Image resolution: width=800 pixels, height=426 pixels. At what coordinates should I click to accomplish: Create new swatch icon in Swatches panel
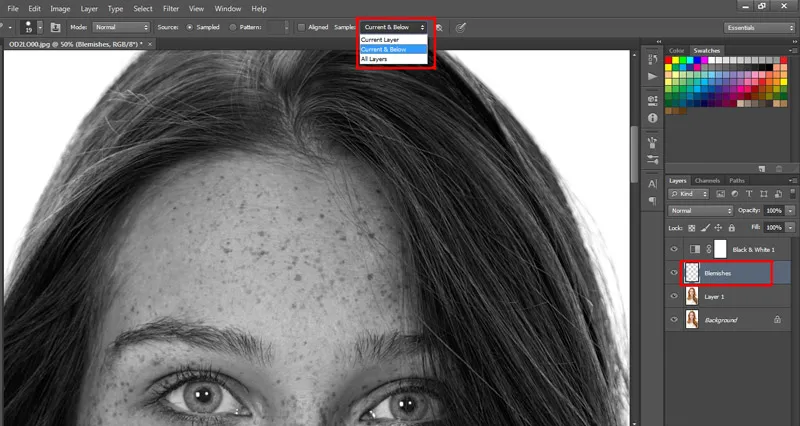[762, 168]
